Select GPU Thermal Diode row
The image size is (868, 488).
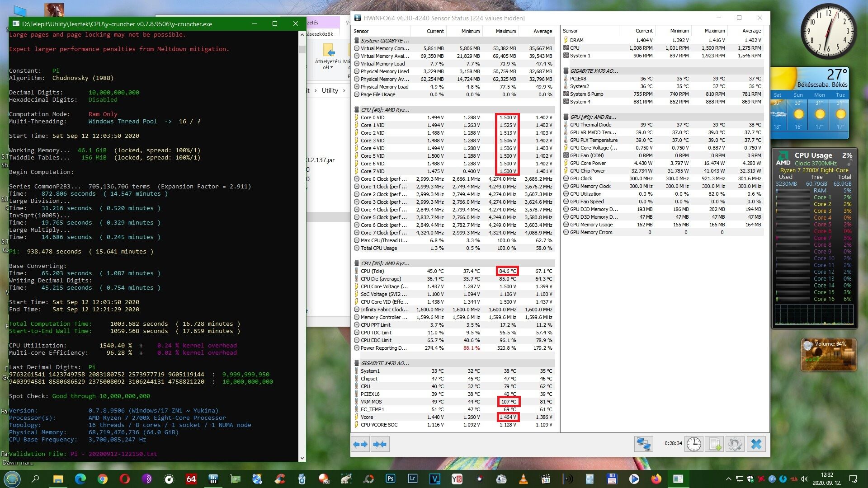point(663,125)
